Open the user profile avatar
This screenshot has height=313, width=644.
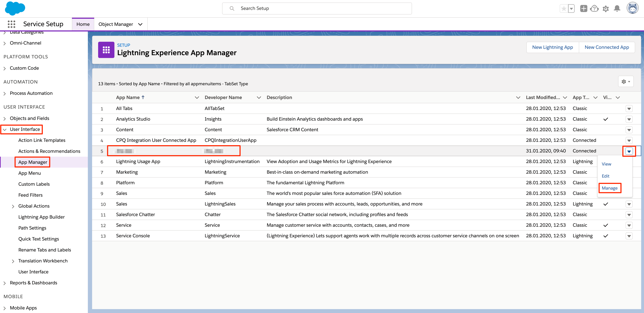632,8
